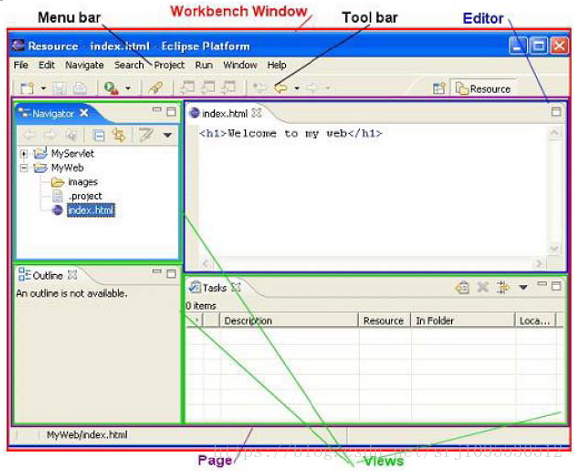
Task: Click the New wizard toolbar icon
Action: (27, 88)
